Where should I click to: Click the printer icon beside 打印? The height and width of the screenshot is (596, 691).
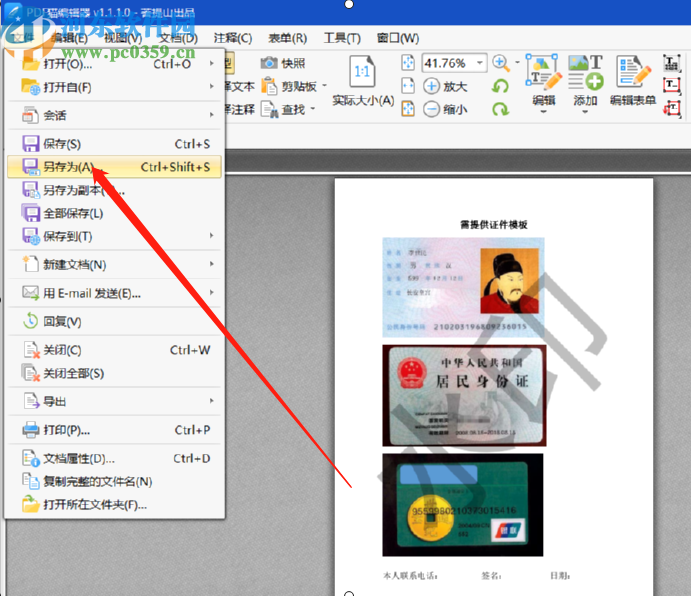coord(31,430)
